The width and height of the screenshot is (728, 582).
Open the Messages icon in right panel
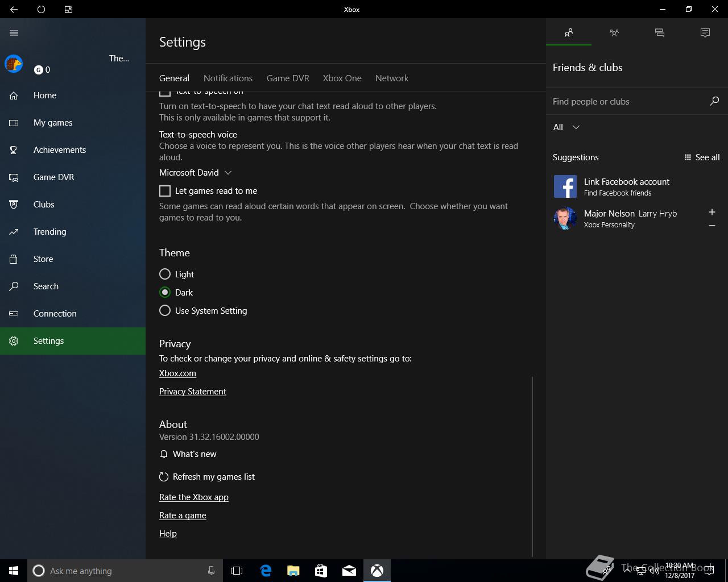[x=659, y=33]
